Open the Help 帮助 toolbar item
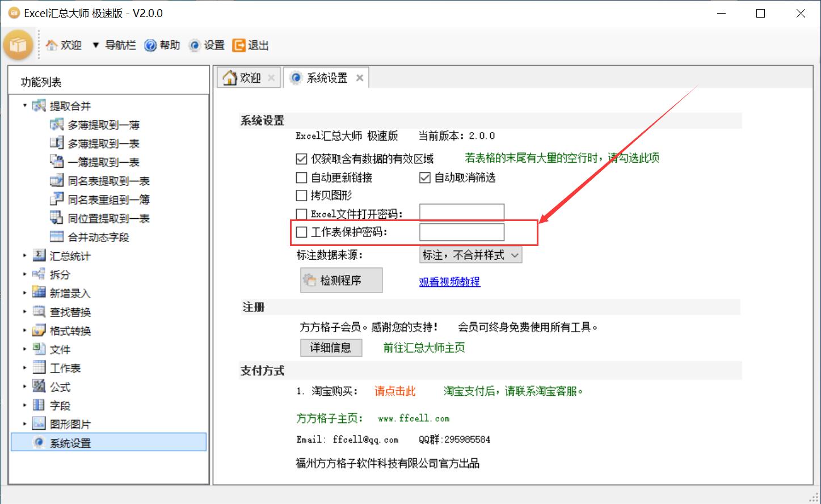The width and height of the screenshot is (821, 504). 162,45
